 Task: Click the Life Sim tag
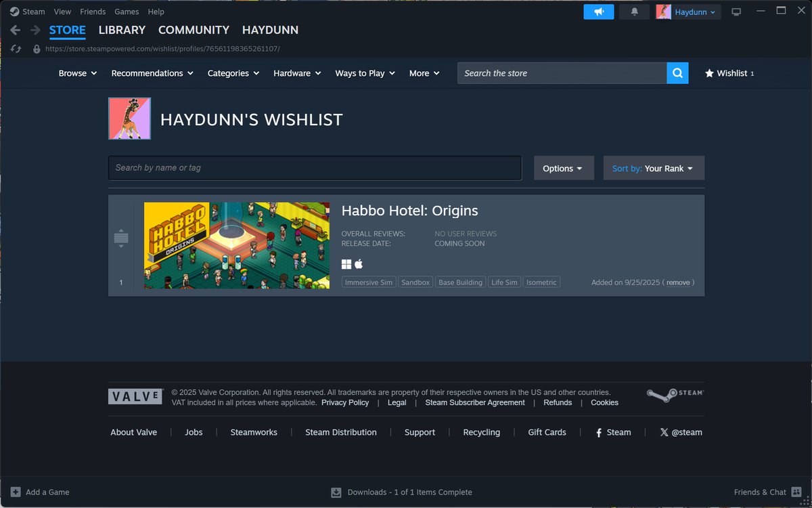click(505, 282)
